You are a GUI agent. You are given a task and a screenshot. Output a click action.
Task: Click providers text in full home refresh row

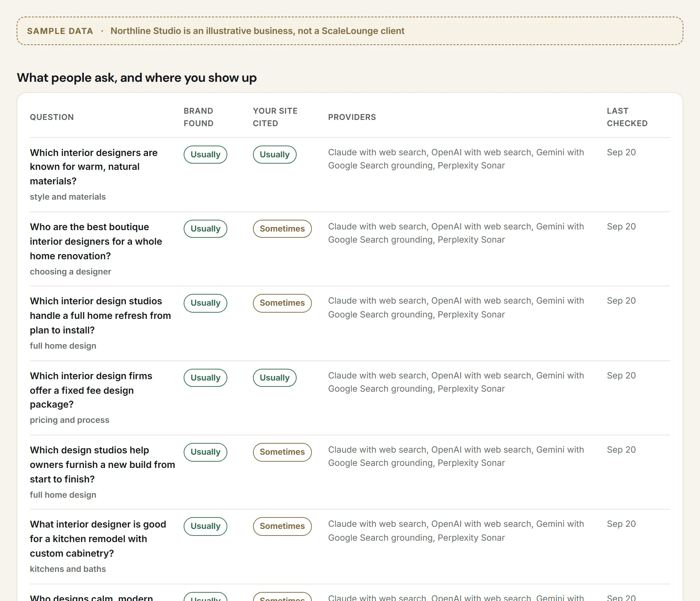coord(456,308)
